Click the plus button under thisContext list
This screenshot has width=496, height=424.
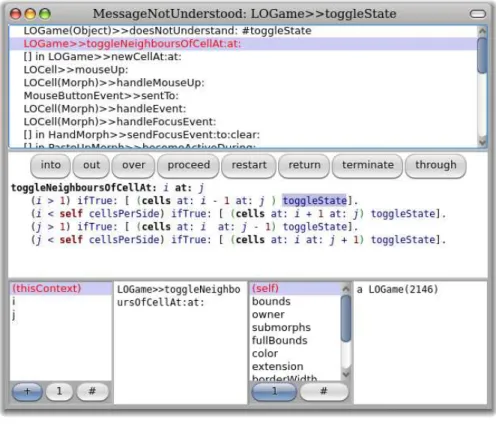click(x=27, y=391)
